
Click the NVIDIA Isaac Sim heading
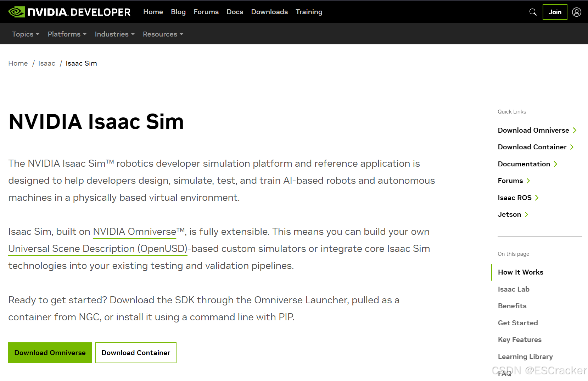click(x=96, y=121)
